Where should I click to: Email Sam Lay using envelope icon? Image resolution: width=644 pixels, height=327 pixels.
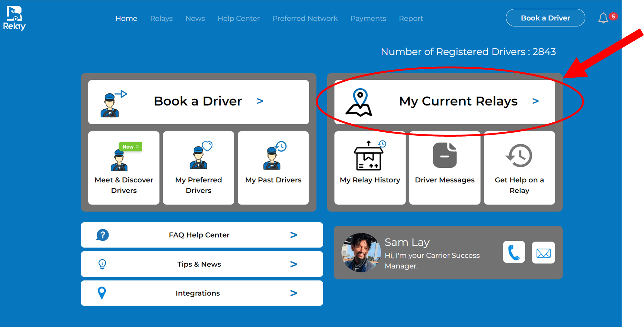click(543, 253)
